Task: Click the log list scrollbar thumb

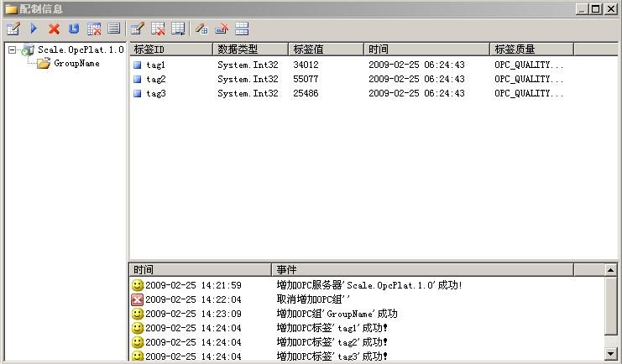Action: coord(611,306)
